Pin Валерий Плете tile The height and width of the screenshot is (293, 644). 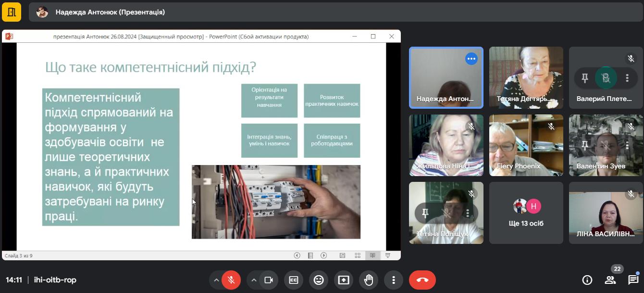pos(585,78)
